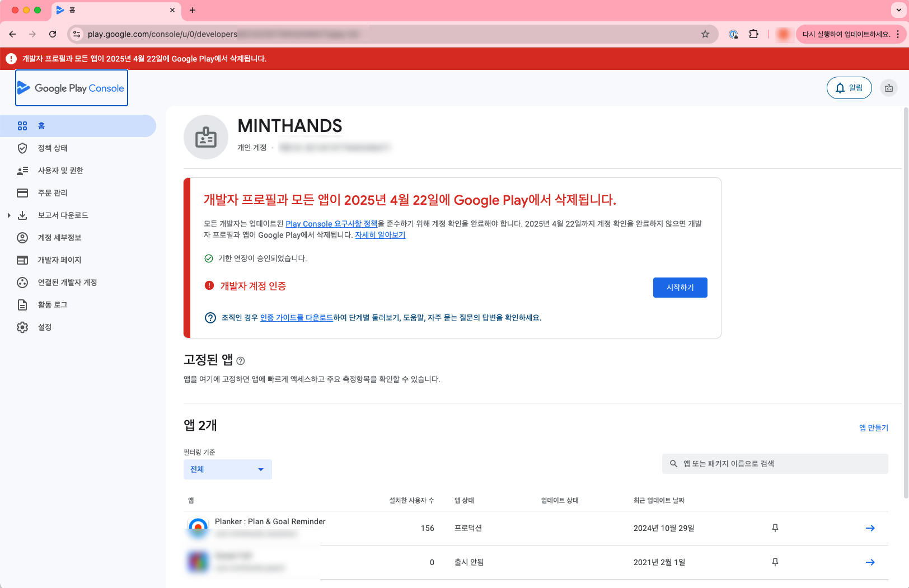Select the 사용자 및 권한 menu item
The height and width of the screenshot is (588, 909).
[x=78, y=171]
